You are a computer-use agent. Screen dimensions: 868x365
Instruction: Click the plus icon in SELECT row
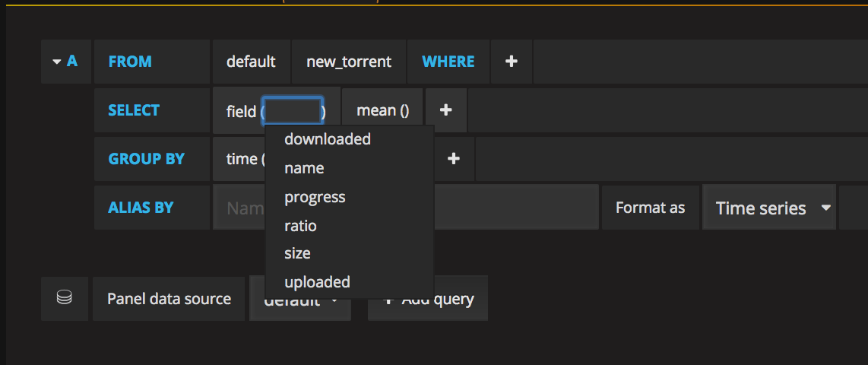point(446,110)
